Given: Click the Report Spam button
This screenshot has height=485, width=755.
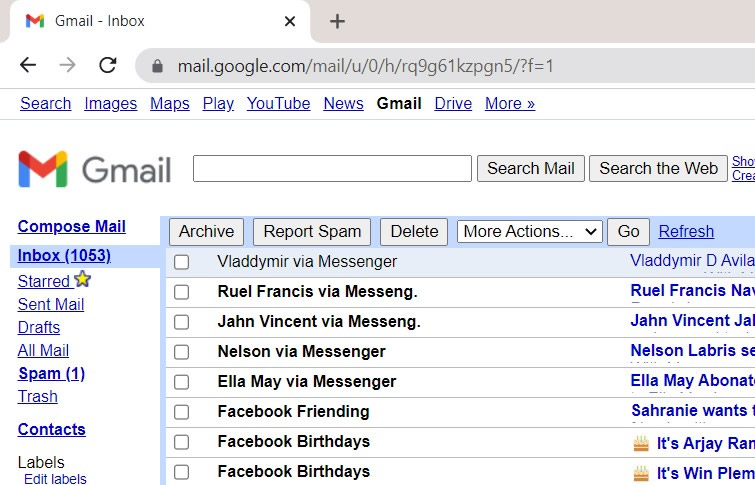Looking at the screenshot, I should [x=312, y=232].
